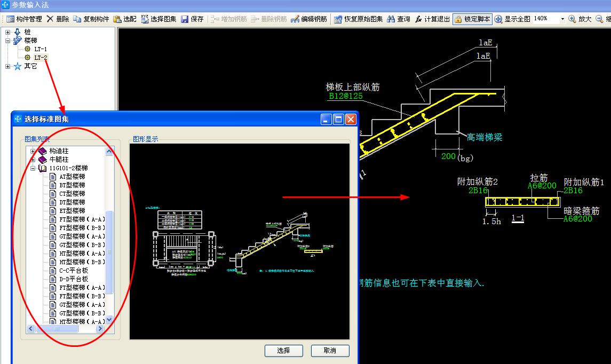Click the atlas list scroll-down arrow
The image size is (611, 364).
(109, 320)
